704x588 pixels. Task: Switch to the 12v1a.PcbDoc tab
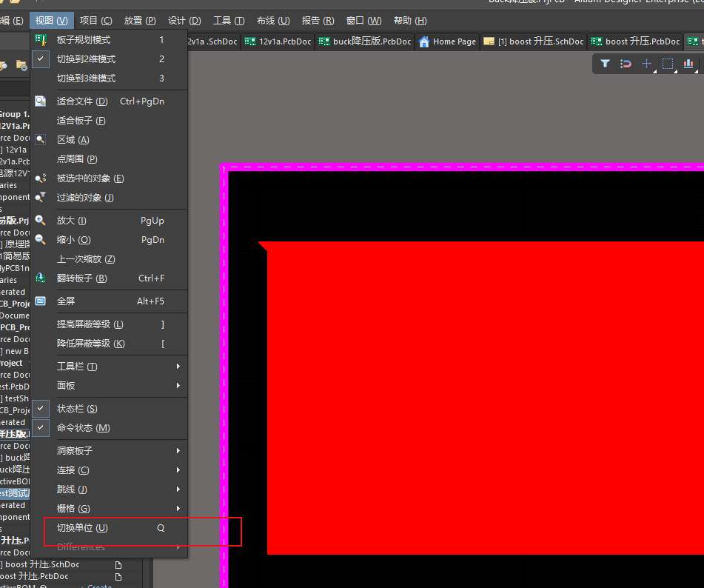(278, 41)
